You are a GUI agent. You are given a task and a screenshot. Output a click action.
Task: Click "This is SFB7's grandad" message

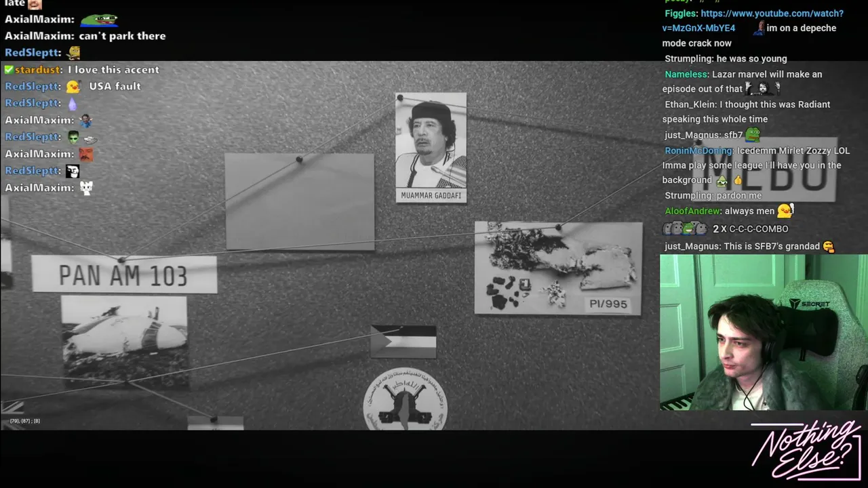coord(772,247)
